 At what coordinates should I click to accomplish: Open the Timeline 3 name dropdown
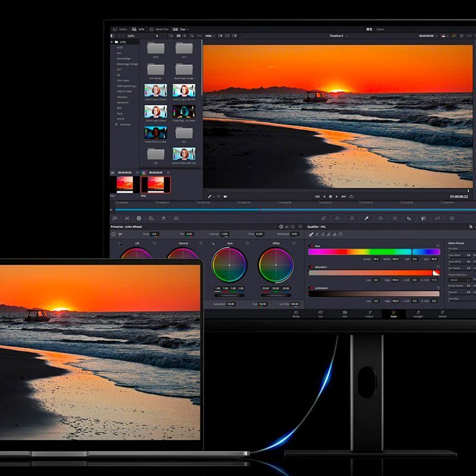tap(339, 36)
